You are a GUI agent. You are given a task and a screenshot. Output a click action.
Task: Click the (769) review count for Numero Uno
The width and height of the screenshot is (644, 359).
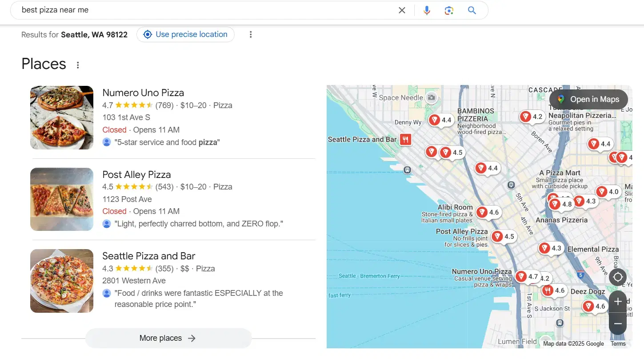coord(164,105)
